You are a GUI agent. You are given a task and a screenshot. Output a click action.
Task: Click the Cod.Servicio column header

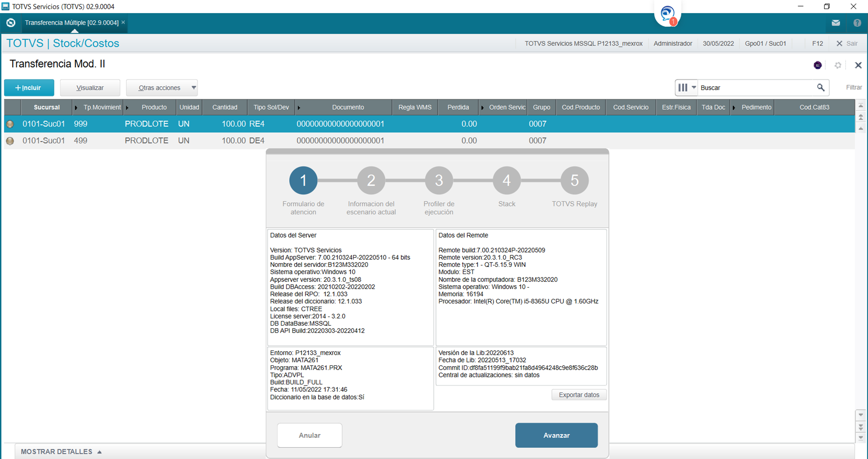pos(630,107)
